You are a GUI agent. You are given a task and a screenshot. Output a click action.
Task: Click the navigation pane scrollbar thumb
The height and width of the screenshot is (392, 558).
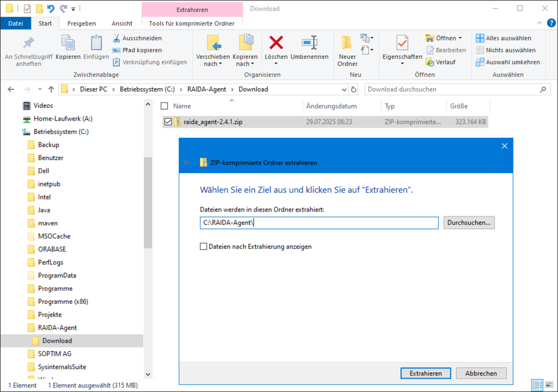(148, 203)
